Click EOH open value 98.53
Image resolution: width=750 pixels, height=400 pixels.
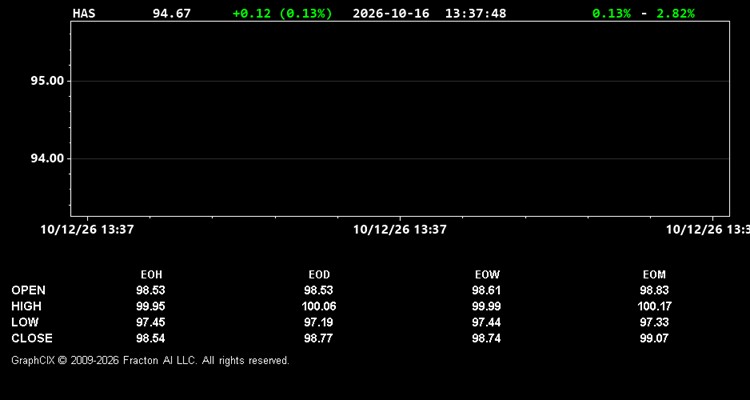point(151,290)
